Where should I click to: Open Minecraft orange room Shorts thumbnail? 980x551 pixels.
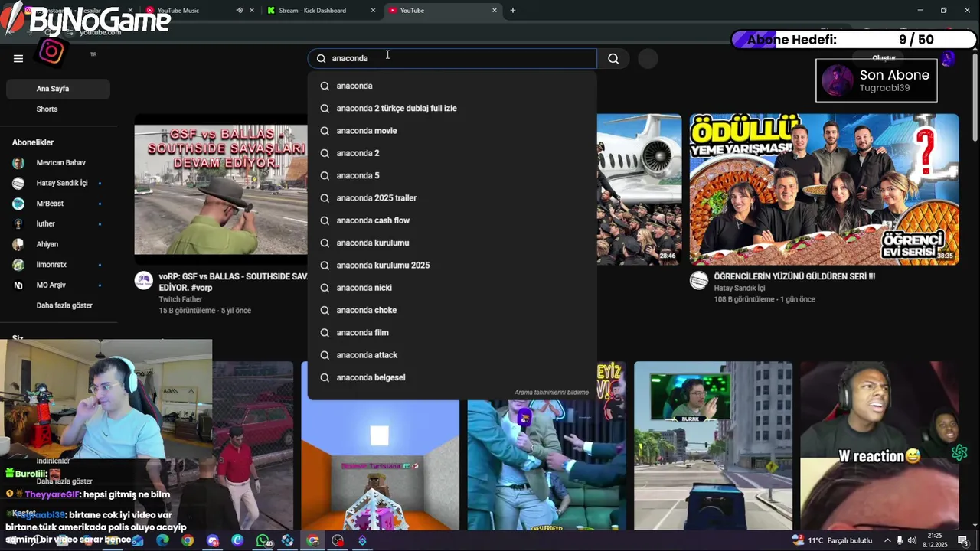coord(380,445)
